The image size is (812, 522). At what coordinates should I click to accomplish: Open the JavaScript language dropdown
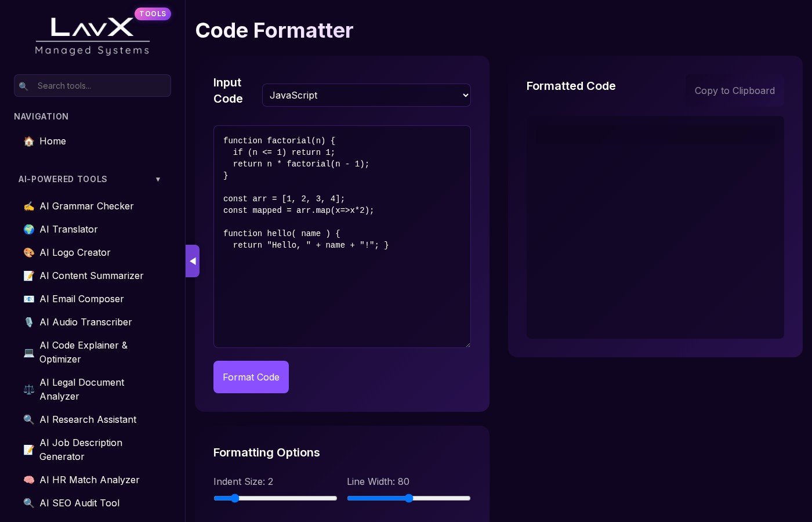click(x=366, y=95)
